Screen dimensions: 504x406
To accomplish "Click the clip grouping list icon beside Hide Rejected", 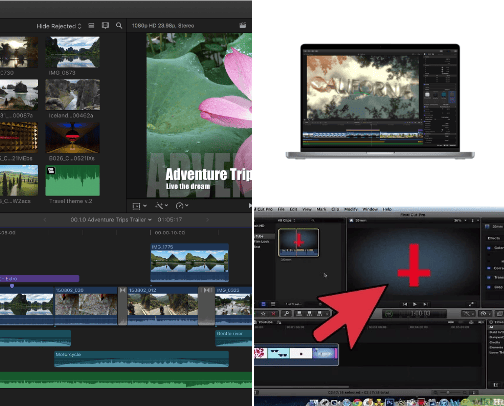I will [x=91, y=25].
